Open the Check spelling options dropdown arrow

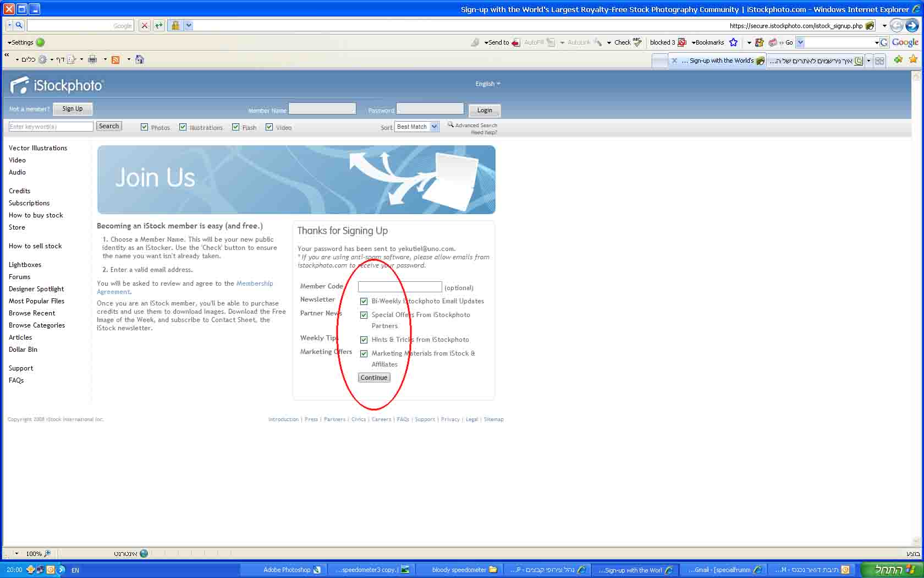[609, 42]
